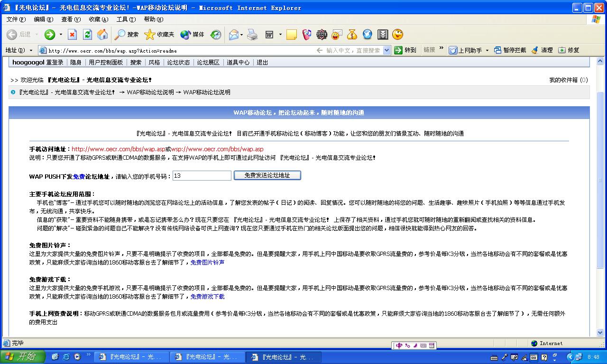Click the 论坛展区 nav link
Screen dimensions: 607x364
[x=208, y=63]
